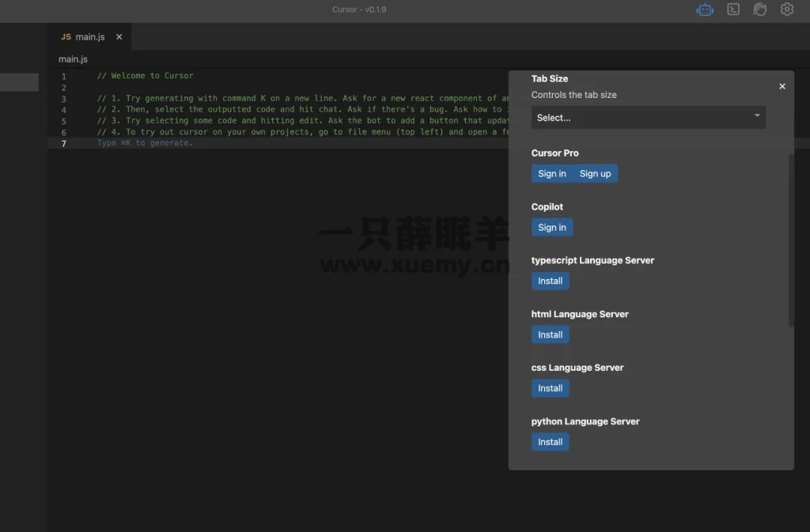Open settings gear icon
The width and height of the screenshot is (810, 532).
[787, 9]
